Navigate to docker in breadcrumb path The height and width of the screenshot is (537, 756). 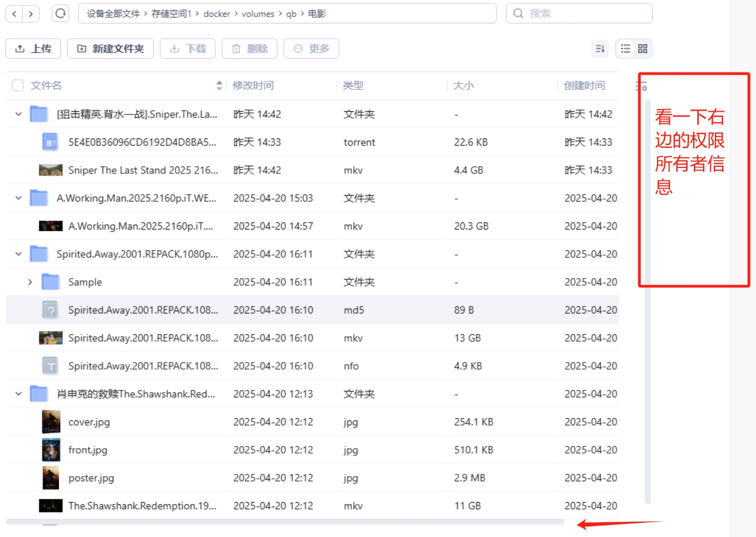pos(216,14)
